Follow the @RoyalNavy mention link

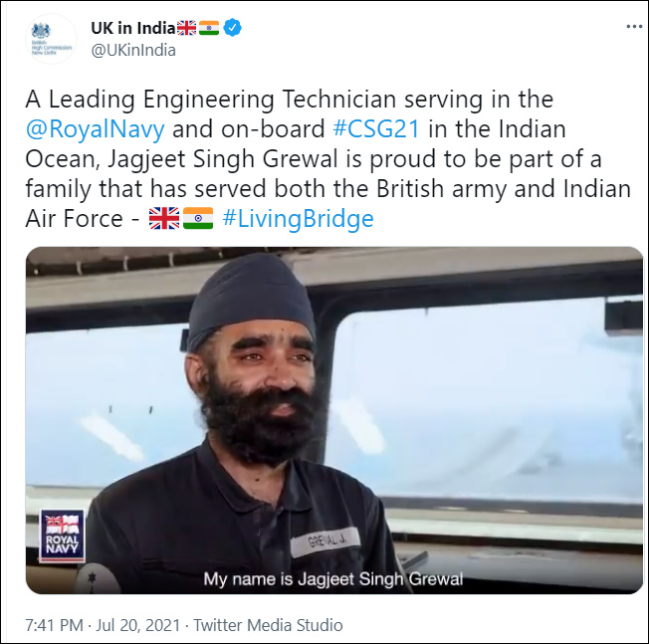tap(96, 129)
